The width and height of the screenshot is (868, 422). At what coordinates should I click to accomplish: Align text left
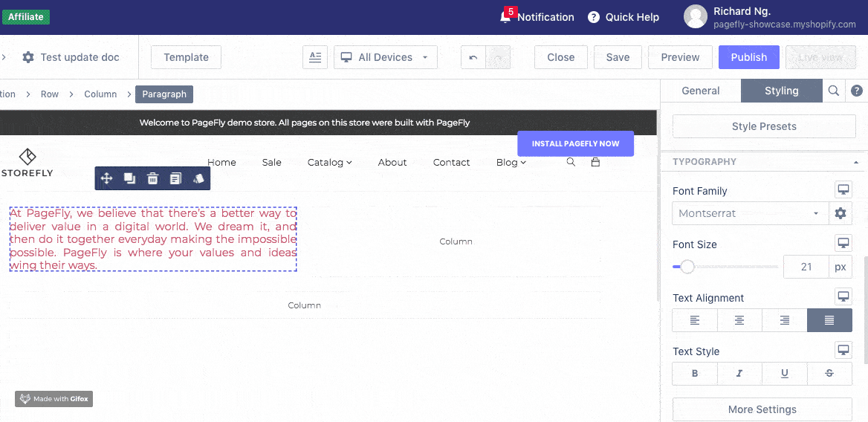coord(695,320)
